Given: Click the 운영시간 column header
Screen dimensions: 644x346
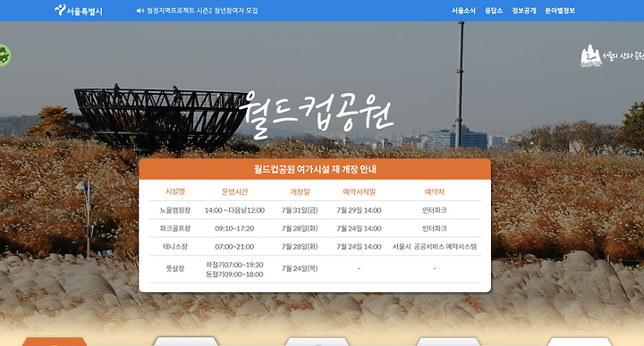Looking at the screenshot, I should (x=234, y=191).
